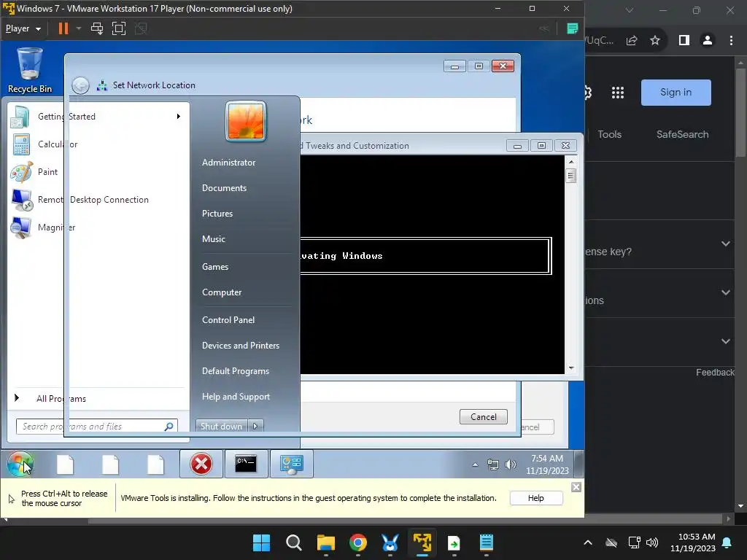Viewport: 747px width, 560px height.
Task: Open Chrome in the host taskbar
Action: [x=357, y=542]
